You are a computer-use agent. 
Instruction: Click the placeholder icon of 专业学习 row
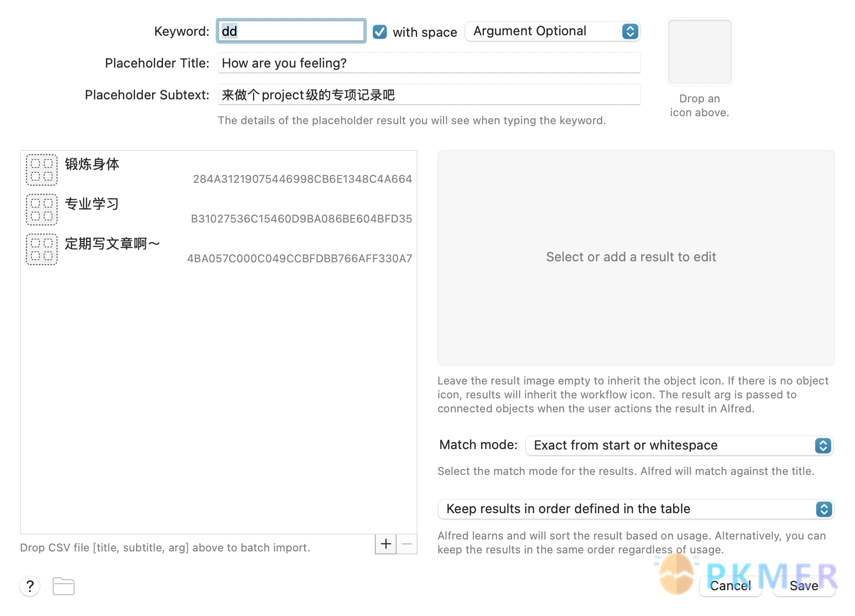pos(42,210)
